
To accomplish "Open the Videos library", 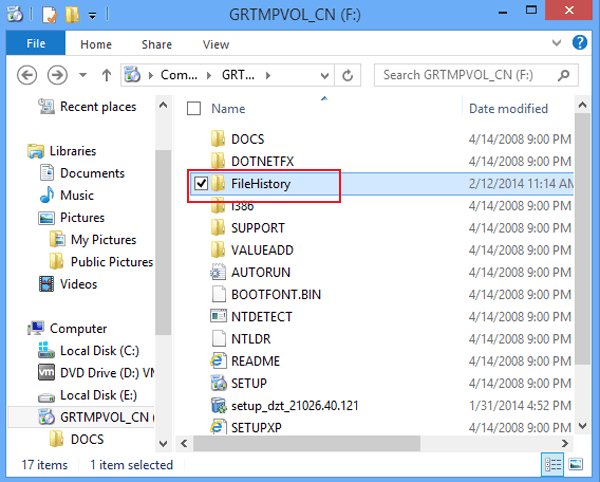I will tap(78, 284).
